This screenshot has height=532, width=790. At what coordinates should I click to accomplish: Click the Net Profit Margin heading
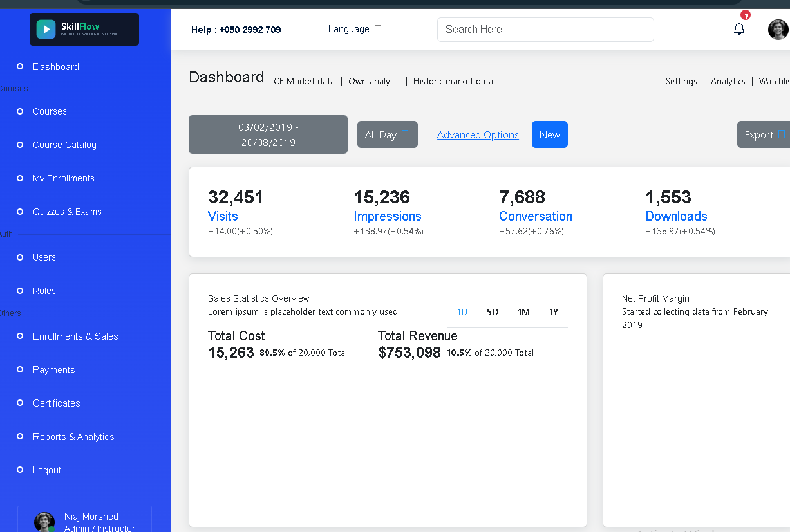coord(655,298)
